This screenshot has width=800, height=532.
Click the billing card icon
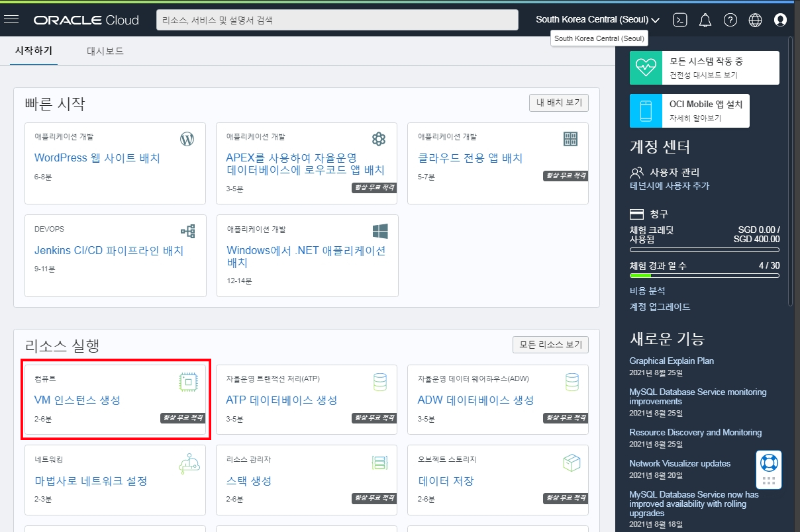point(636,214)
